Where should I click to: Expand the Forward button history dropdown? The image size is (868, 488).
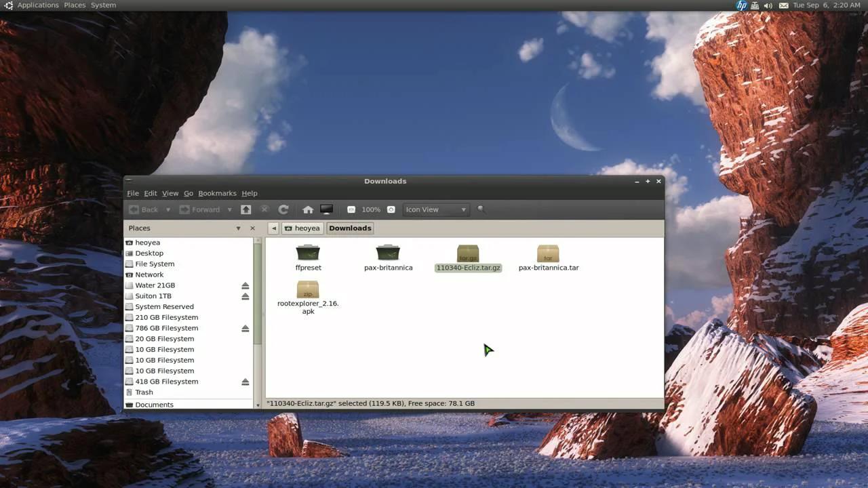coord(230,209)
